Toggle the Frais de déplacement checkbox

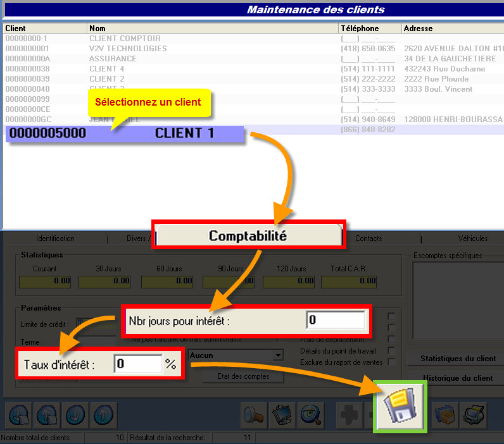391,339
